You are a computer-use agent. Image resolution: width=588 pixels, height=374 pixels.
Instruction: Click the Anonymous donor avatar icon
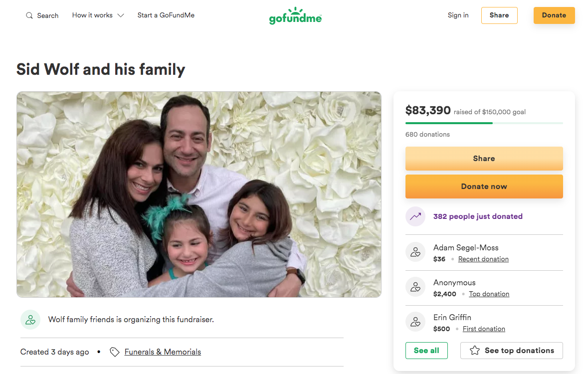(x=415, y=287)
